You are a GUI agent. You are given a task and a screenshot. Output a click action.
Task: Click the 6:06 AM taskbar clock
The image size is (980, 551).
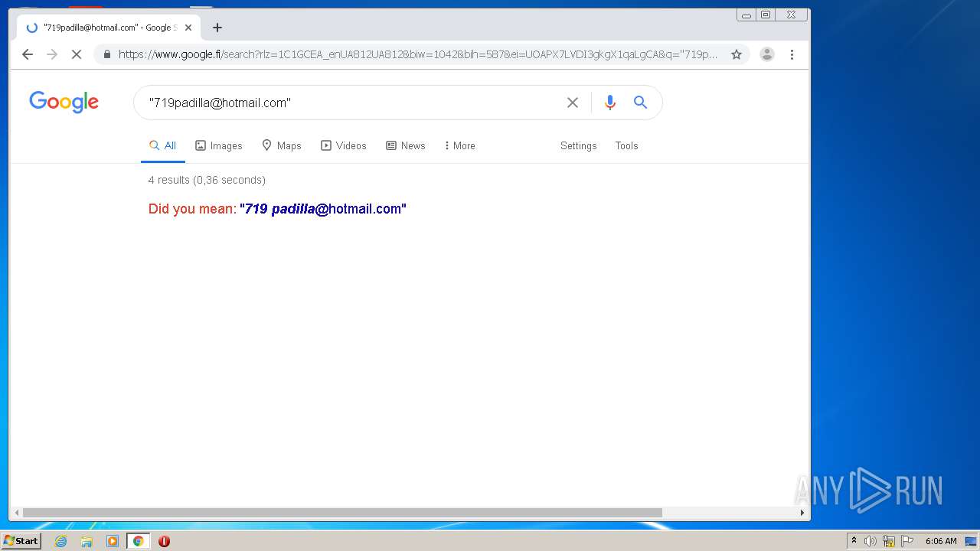tap(941, 541)
